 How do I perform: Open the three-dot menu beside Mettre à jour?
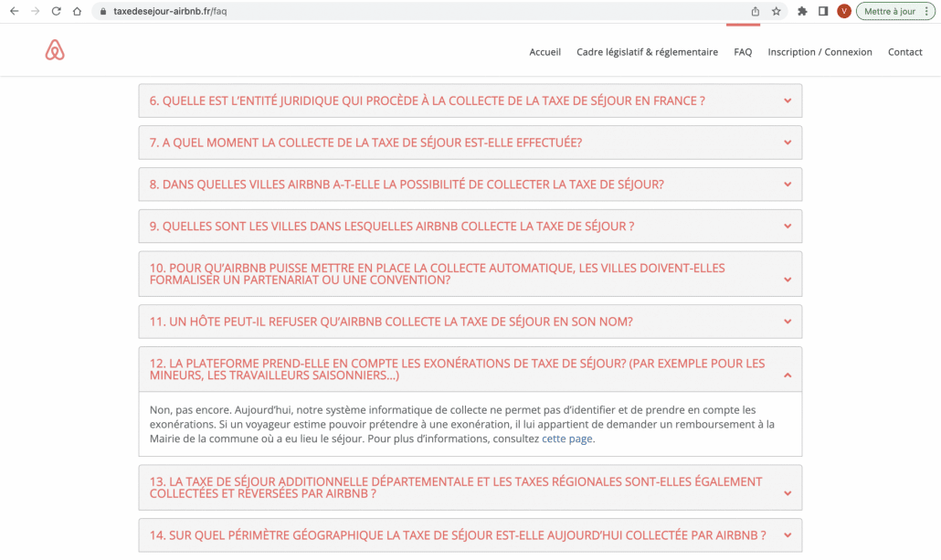[927, 11]
